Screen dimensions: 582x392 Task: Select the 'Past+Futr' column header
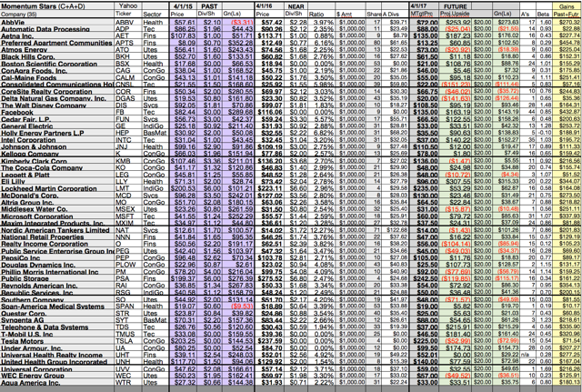(x=567, y=15)
